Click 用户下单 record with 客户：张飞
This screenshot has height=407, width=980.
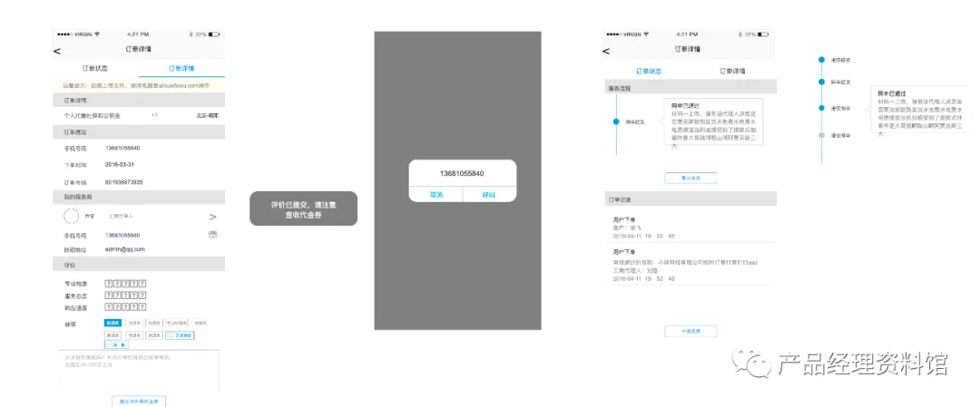(691, 228)
